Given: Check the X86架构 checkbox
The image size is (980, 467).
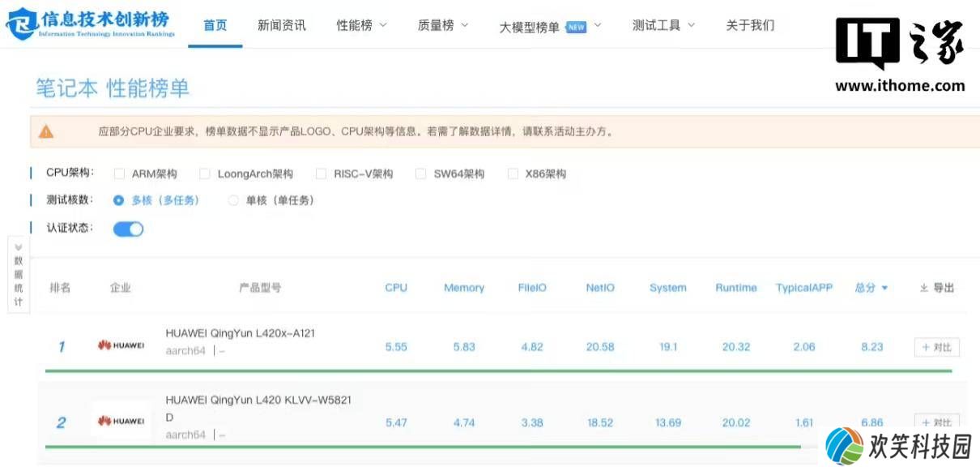Looking at the screenshot, I should 513,174.
